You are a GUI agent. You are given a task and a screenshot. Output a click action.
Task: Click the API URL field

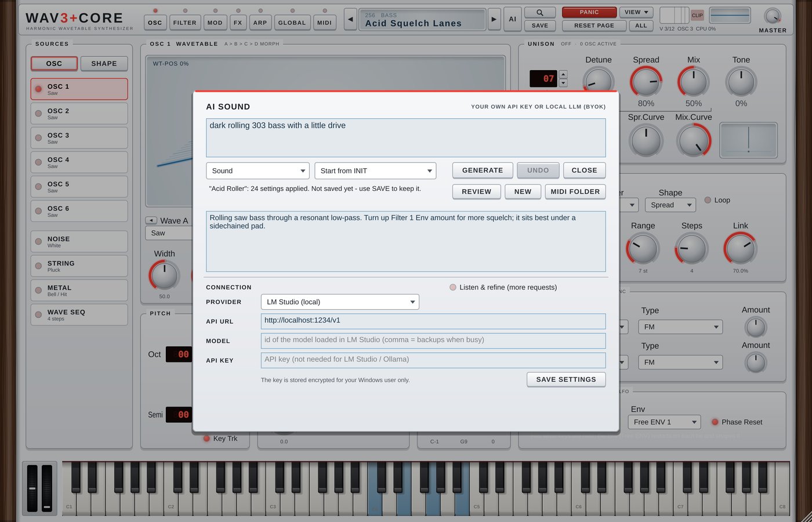pos(433,321)
